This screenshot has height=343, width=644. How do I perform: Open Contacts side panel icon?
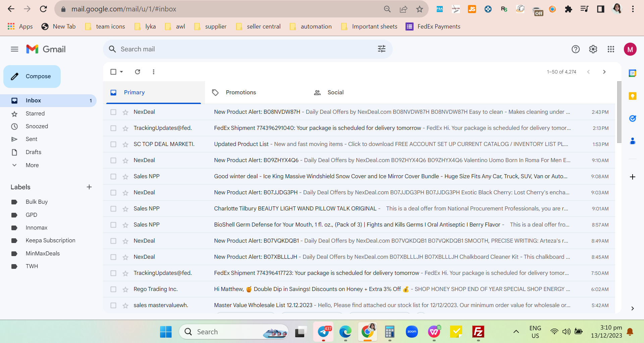633,141
